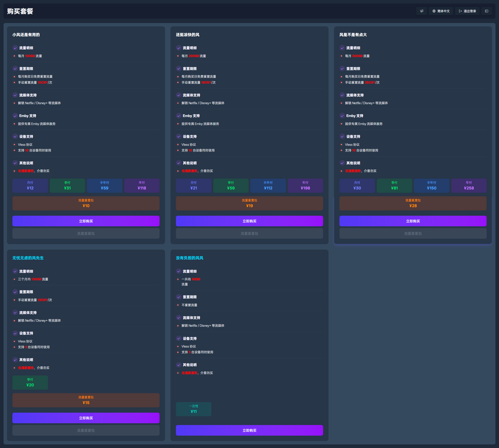Click 立即购买 in 没有负担的风风 plan

point(249,430)
